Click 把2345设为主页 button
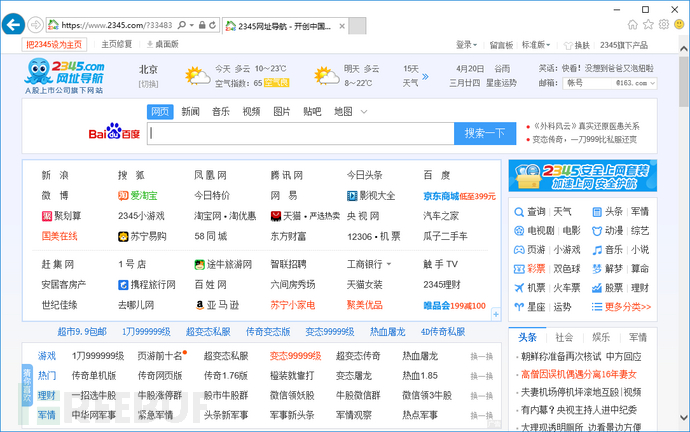 tap(54, 44)
